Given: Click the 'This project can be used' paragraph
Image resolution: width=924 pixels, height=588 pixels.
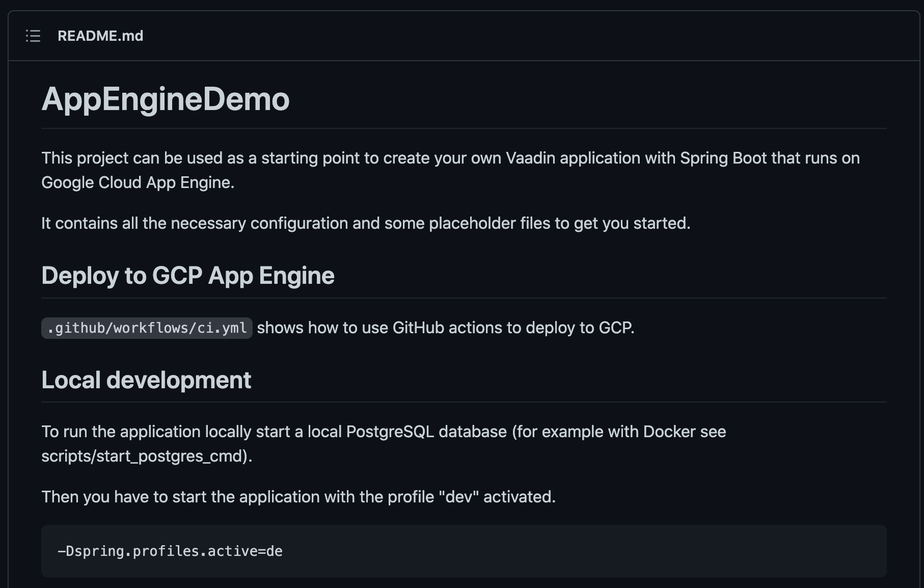Looking at the screenshot, I should click(451, 170).
